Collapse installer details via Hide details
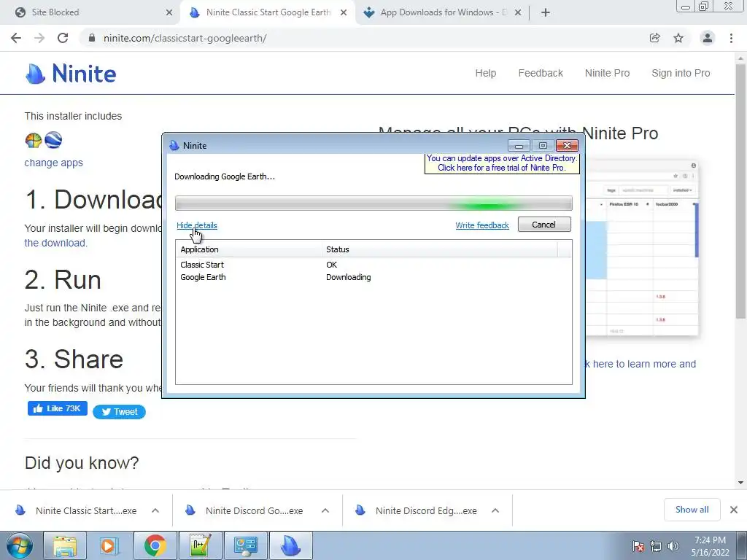The width and height of the screenshot is (747, 560). pyautogui.click(x=197, y=225)
